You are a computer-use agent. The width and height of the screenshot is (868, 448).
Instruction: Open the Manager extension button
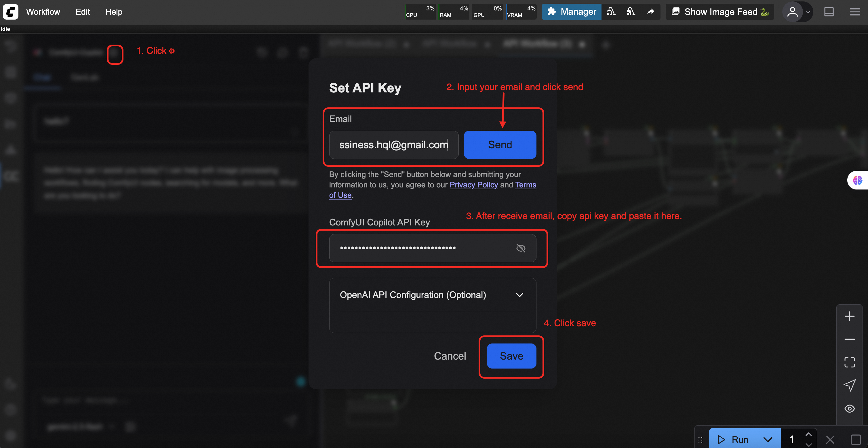click(572, 12)
